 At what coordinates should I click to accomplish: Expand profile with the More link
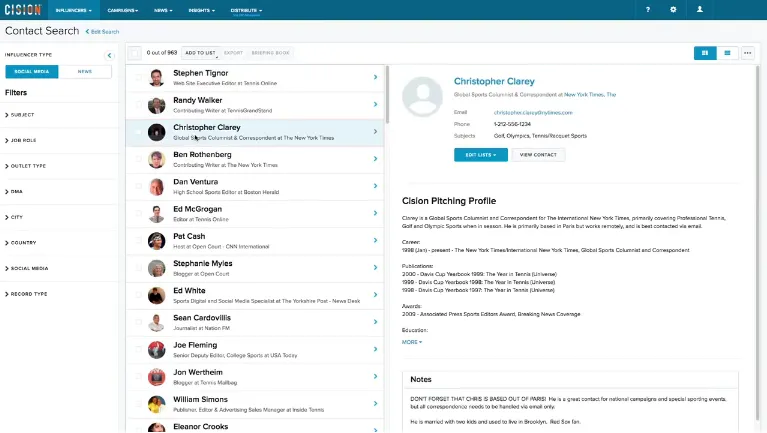[412, 342]
